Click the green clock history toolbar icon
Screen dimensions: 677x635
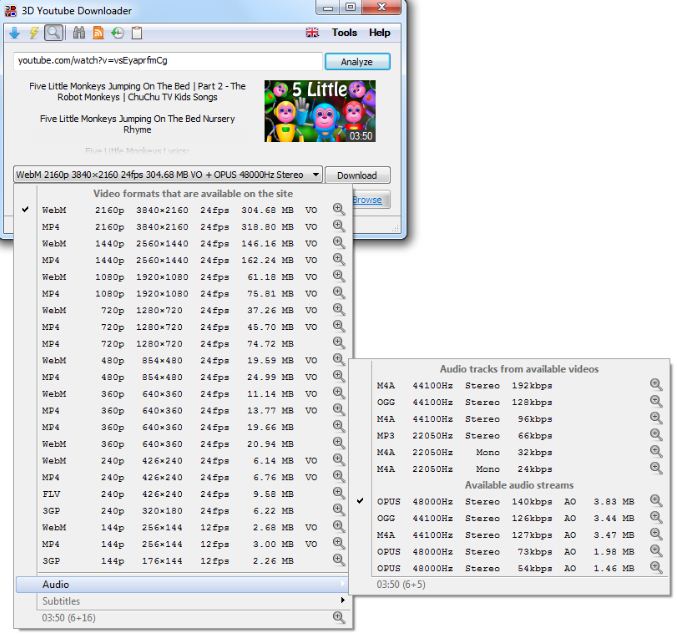[117, 33]
